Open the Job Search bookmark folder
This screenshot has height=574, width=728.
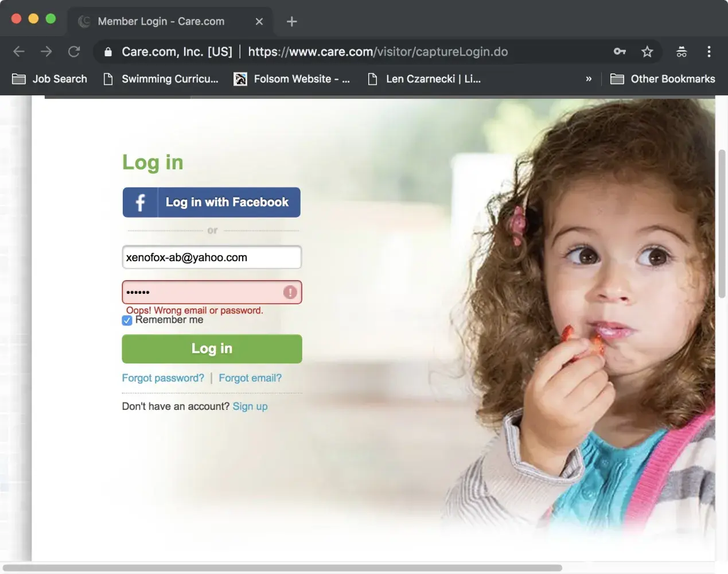coord(49,79)
